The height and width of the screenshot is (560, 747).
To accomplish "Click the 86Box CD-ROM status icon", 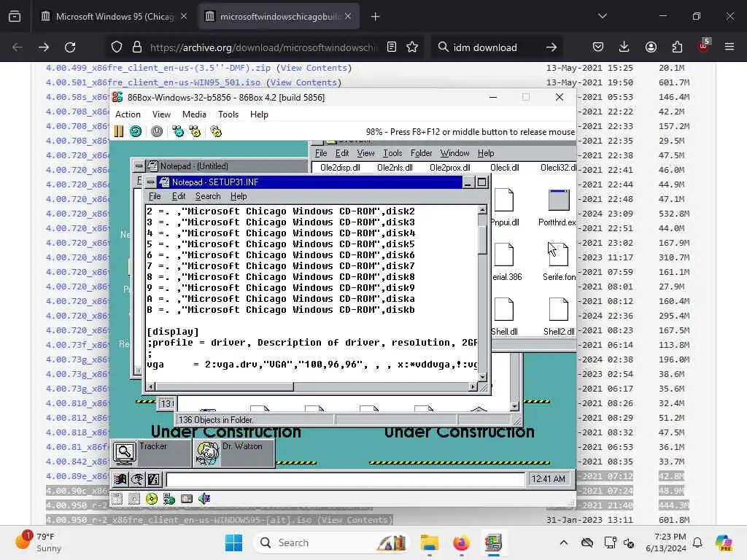I will 152,499.
